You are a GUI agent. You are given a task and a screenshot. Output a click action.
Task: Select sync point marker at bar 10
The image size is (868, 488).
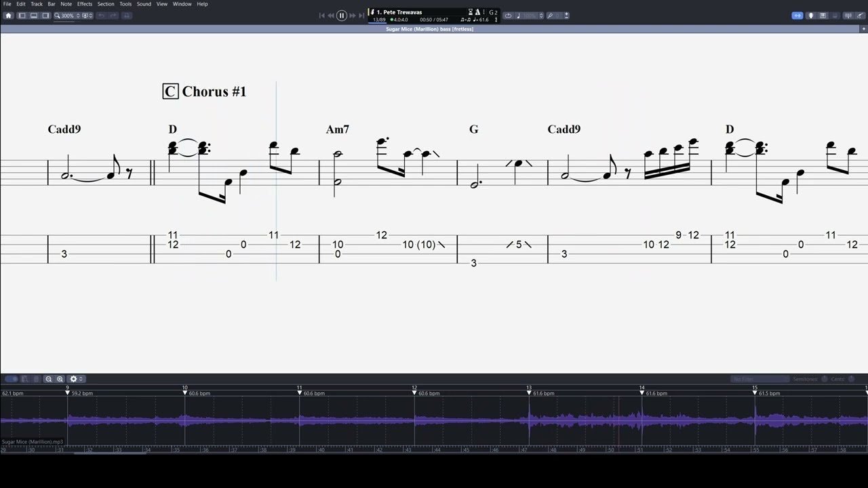184,392
